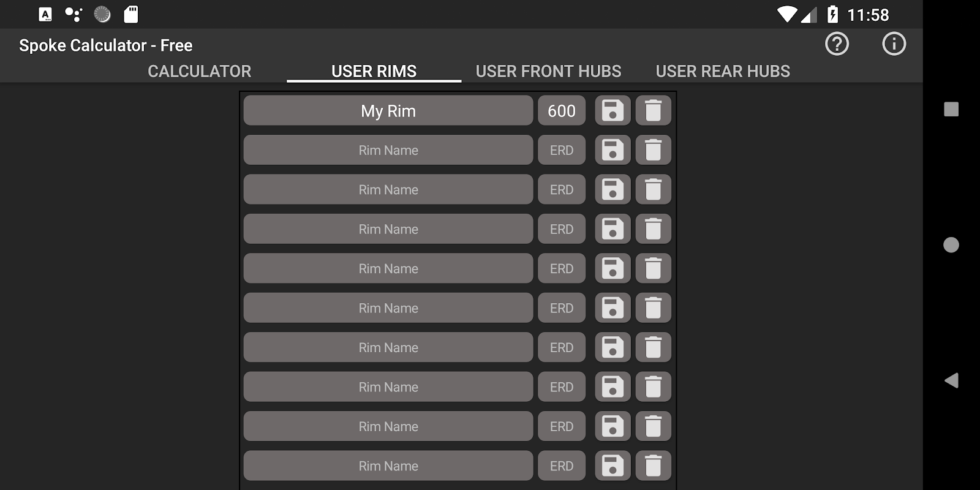Delete the ninth rim row
Image resolution: width=980 pixels, height=490 pixels.
pyautogui.click(x=653, y=426)
